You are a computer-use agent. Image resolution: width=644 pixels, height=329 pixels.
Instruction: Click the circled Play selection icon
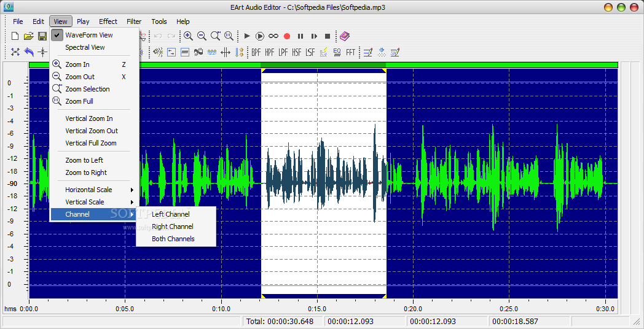click(260, 36)
